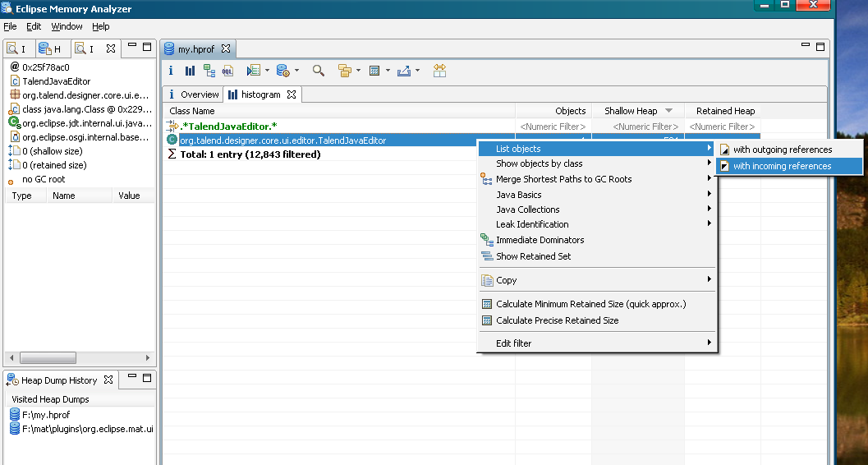Open the dominator tree toolbar icon
This screenshot has height=465, width=868.
209,71
